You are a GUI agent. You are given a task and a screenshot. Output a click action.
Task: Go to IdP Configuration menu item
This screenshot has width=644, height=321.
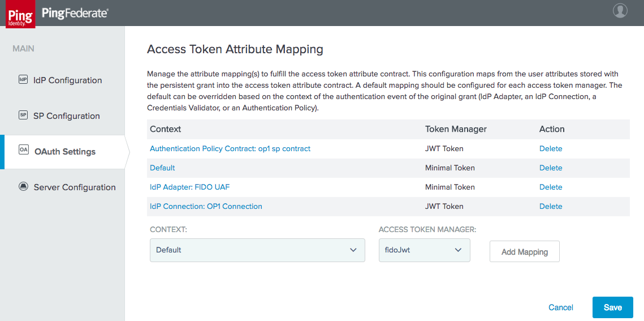coord(68,80)
